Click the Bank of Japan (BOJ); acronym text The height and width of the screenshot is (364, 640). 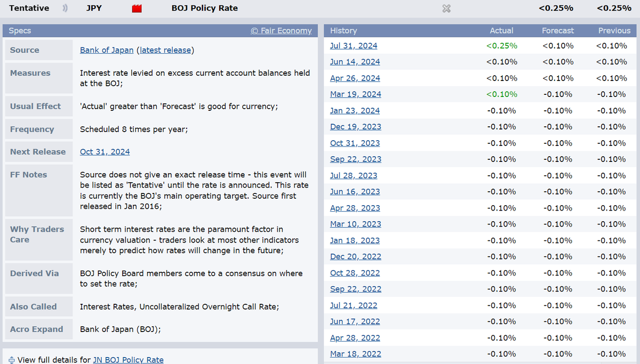(x=121, y=329)
